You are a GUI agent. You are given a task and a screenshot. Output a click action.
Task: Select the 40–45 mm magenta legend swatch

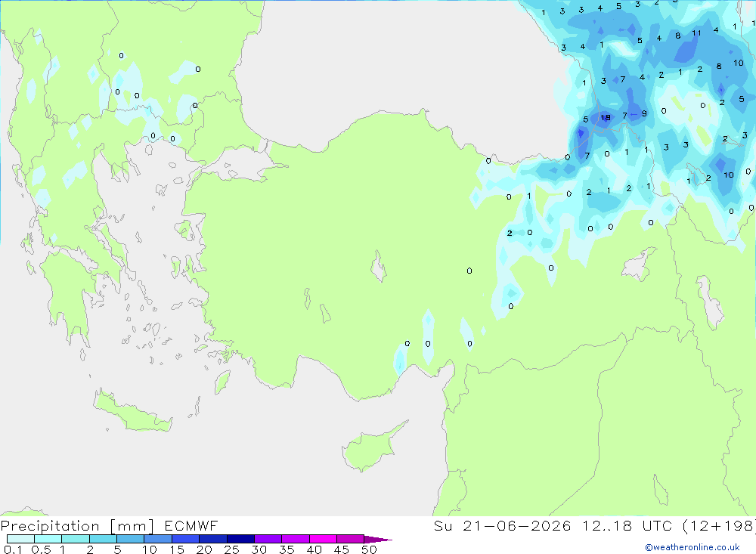323,539
